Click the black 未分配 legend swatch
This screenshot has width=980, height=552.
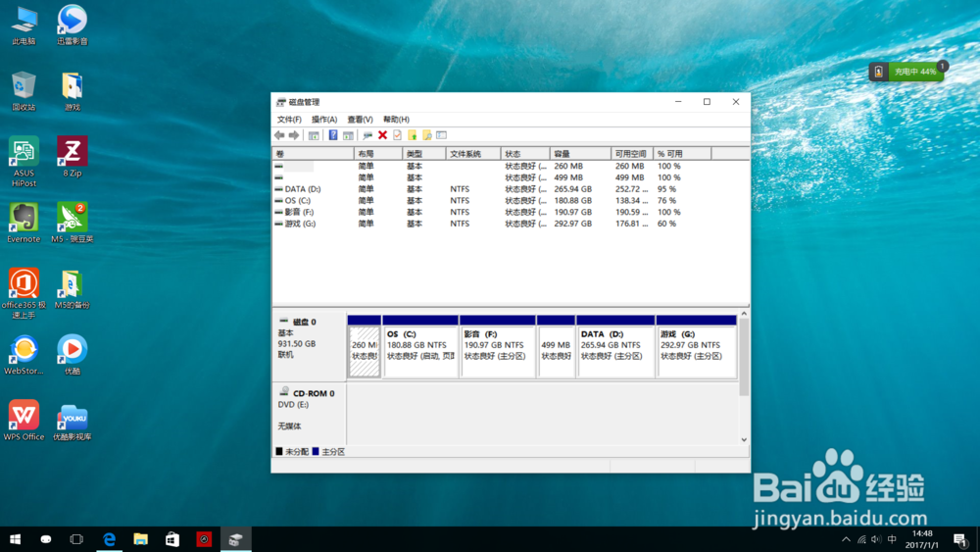coord(278,451)
